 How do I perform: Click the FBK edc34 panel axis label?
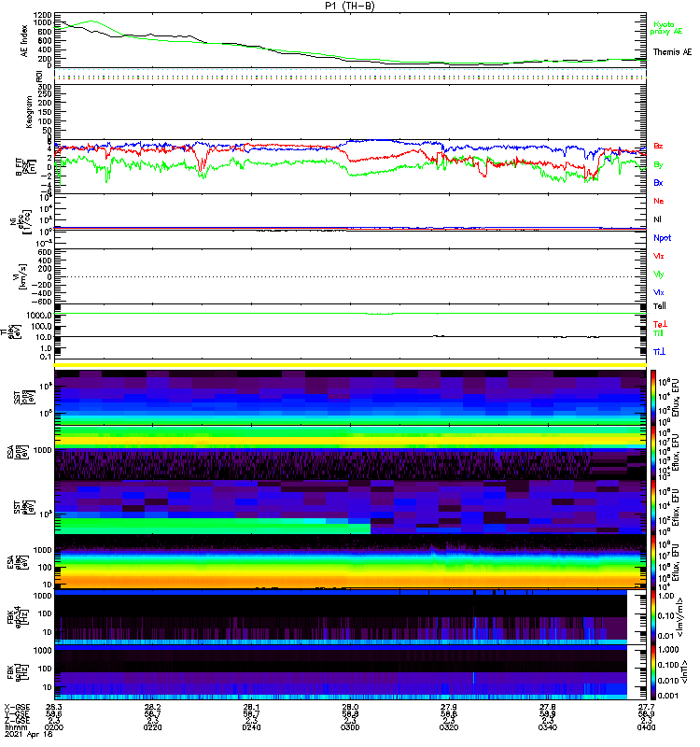coord(18,617)
